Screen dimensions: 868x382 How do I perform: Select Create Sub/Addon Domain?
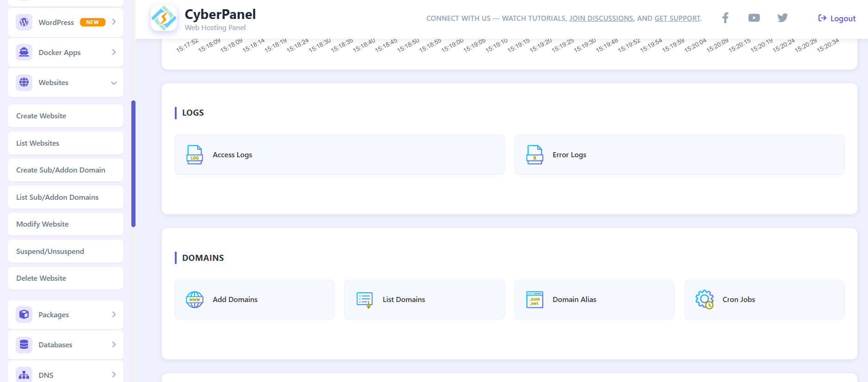[x=66, y=170]
